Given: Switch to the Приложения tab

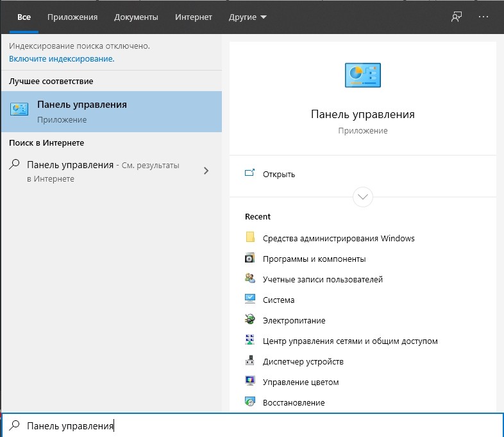Looking at the screenshot, I should (x=72, y=17).
